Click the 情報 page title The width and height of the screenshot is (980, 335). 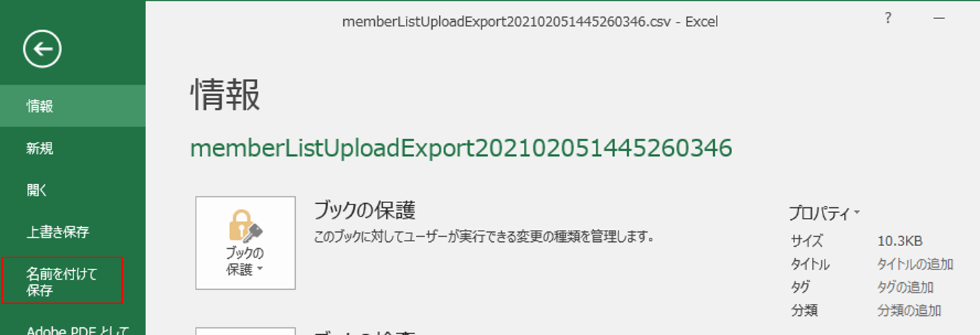tap(225, 95)
